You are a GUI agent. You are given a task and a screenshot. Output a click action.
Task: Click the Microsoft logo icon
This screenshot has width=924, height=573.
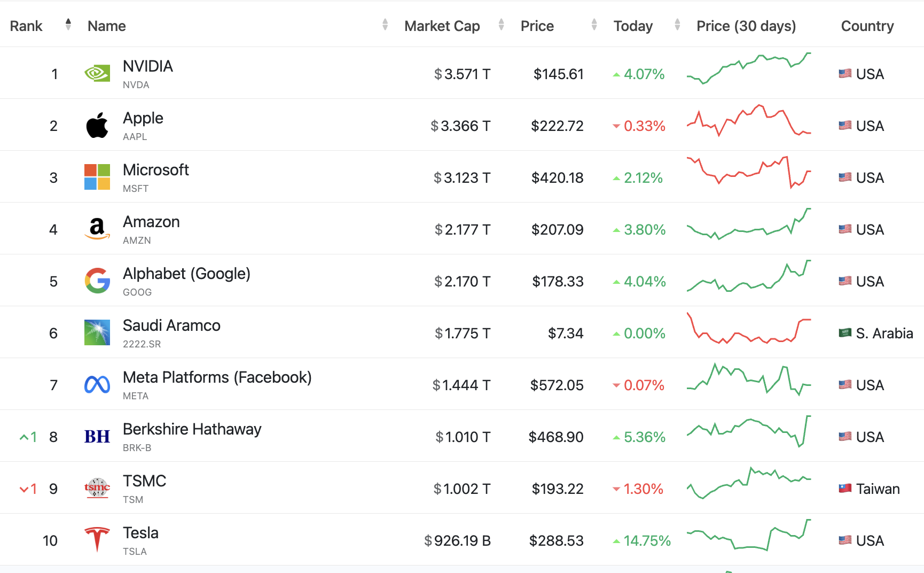pos(97,177)
